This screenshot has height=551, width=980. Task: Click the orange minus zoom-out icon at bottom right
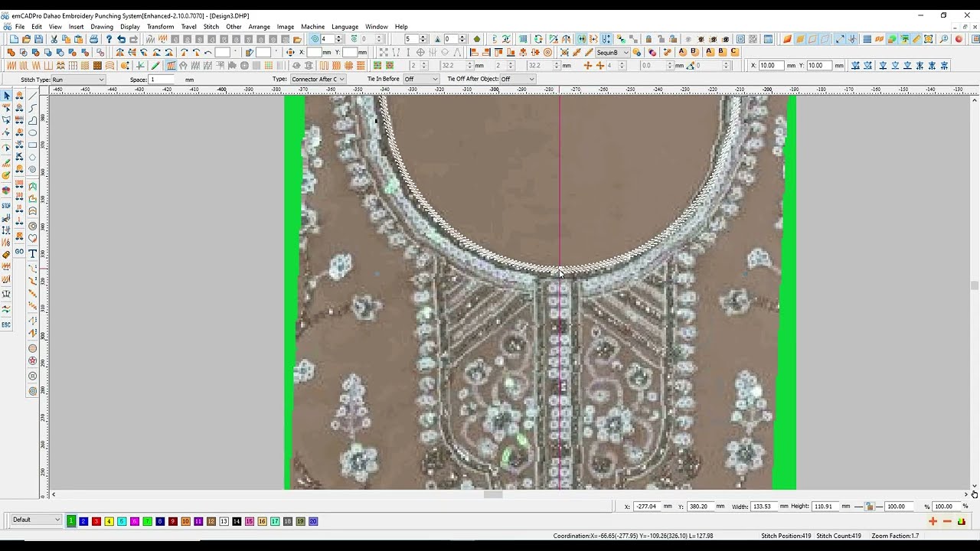[947, 521]
